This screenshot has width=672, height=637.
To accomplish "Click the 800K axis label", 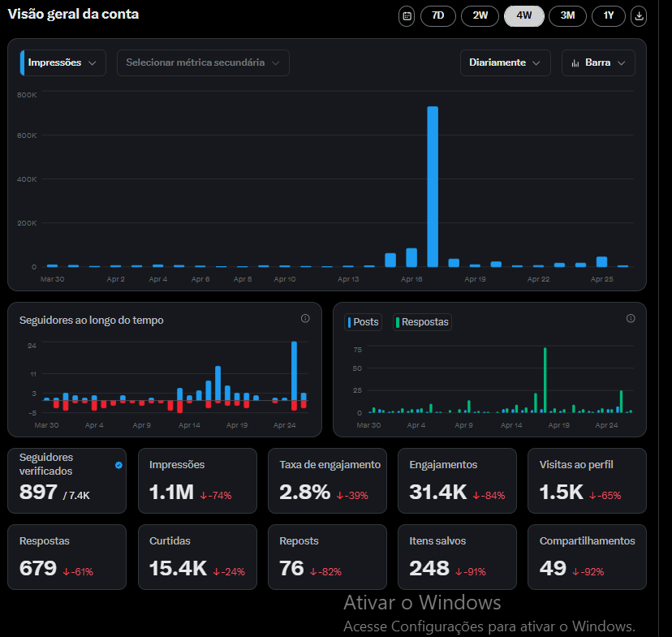I will (27, 95).
